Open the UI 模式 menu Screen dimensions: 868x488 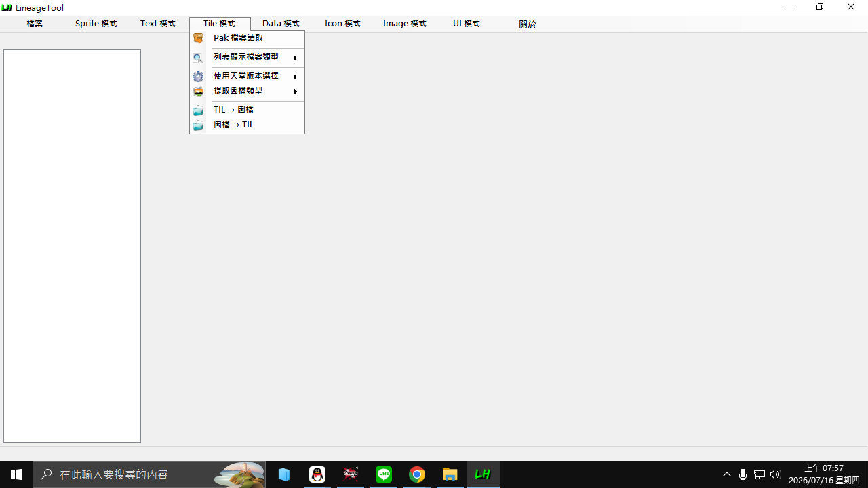click(466, 24)
